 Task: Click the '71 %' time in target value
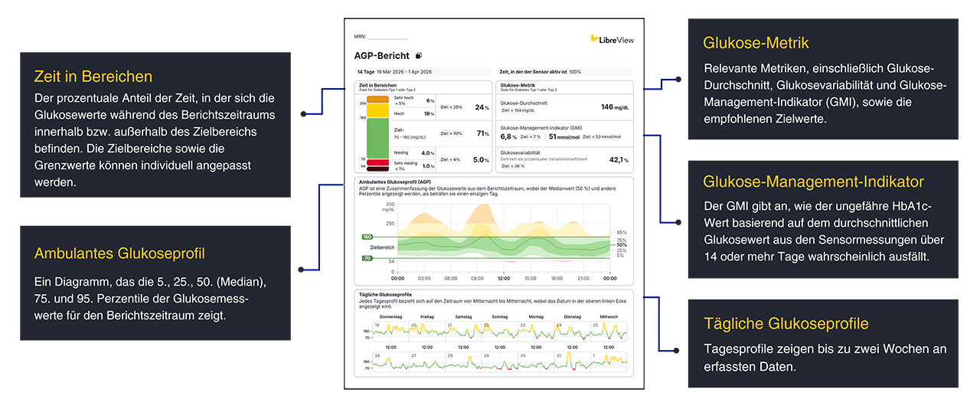coord(482,133)
